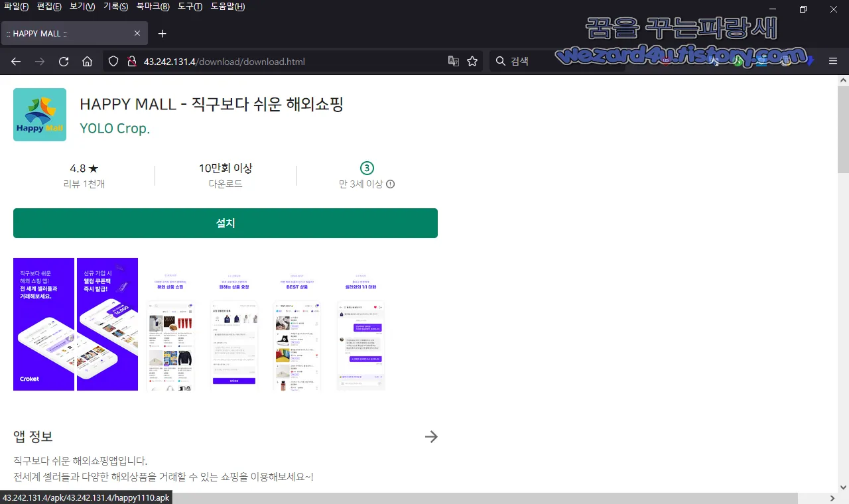Open the 파일 menu

(x=16, y=7)
